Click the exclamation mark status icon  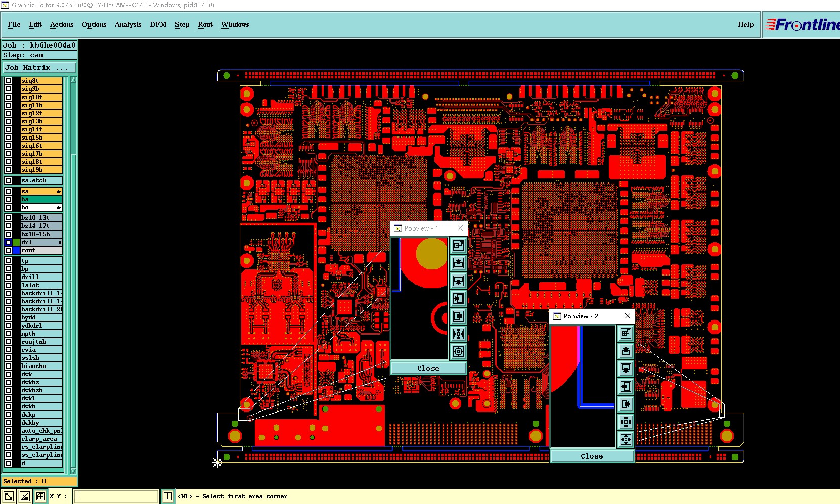(x=167, y=496)
